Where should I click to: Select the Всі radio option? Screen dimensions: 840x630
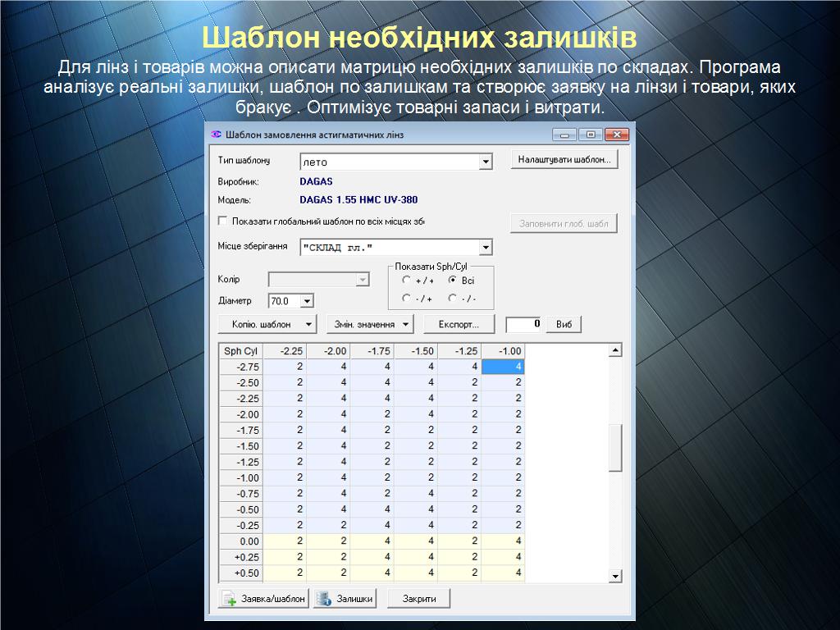(x=452, y=281)
